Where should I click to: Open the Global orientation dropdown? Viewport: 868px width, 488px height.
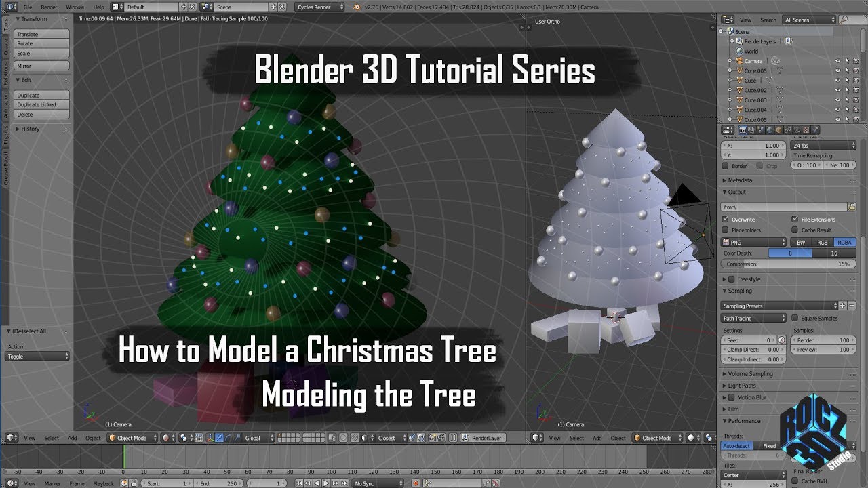(260, 438)
